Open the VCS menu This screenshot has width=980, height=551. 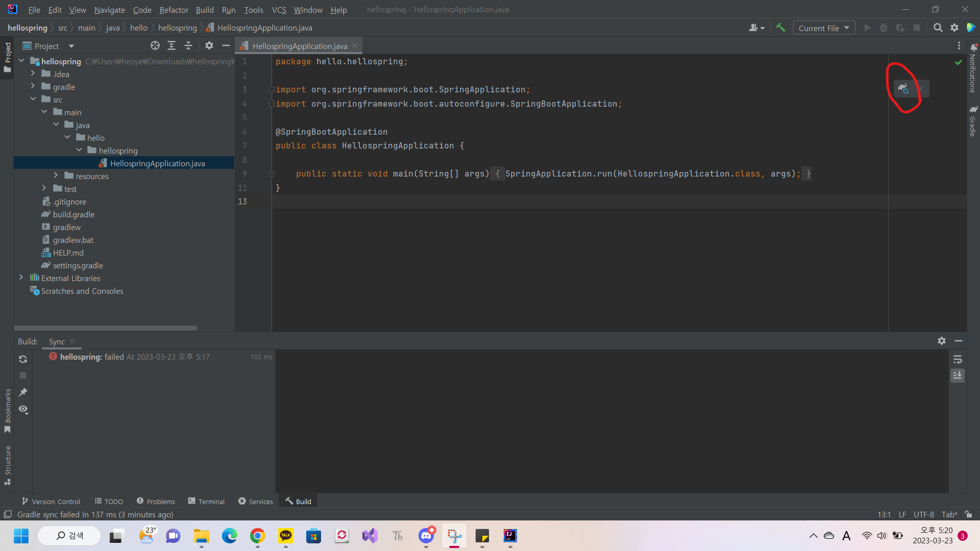click(279, 10)
